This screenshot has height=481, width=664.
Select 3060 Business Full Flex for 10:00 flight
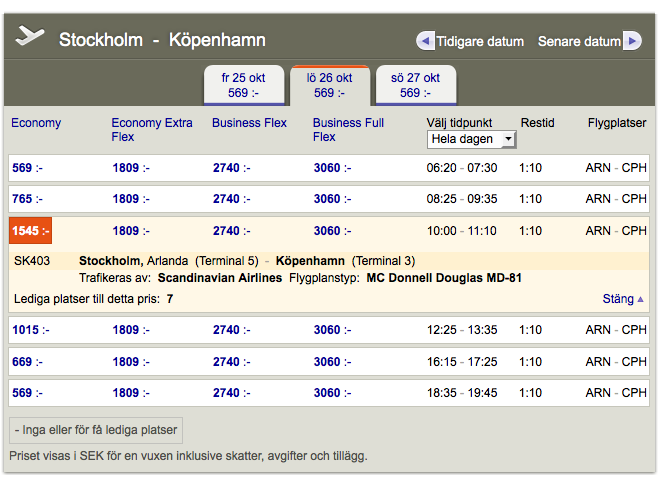331,231
